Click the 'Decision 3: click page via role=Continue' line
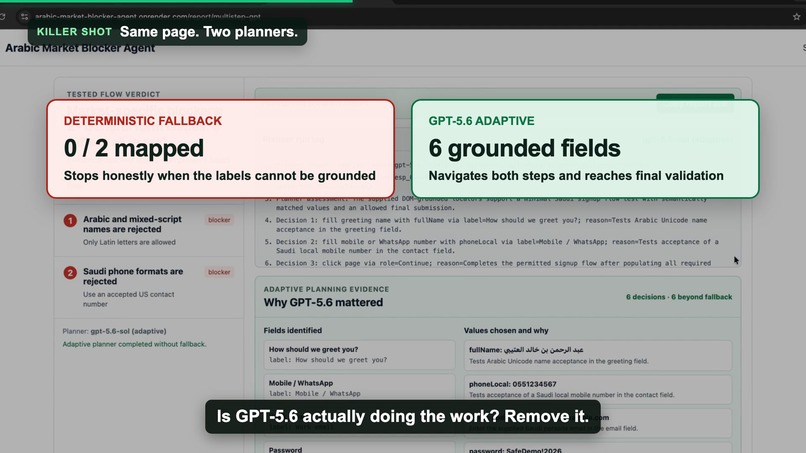 pyautogui.click(x=488, y=263)
